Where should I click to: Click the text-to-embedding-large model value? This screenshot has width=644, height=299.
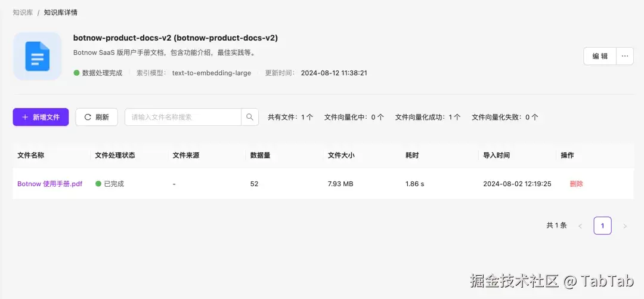[212, 73]
